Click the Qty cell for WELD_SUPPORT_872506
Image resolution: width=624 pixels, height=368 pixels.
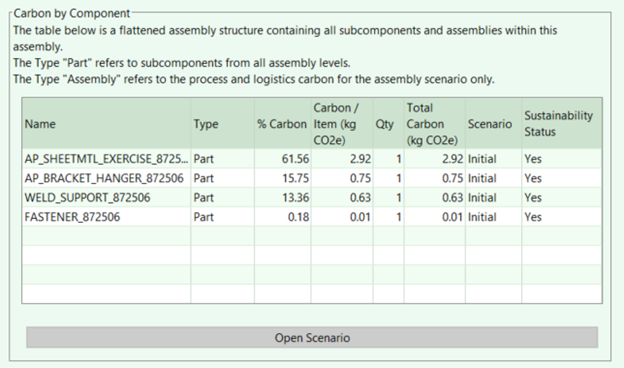[388, 197]
